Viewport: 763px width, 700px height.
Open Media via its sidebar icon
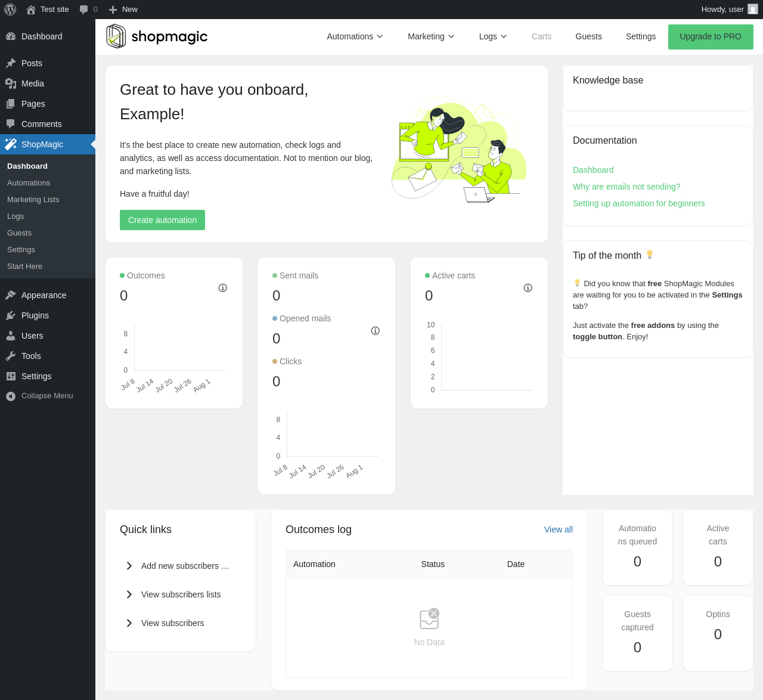coord(11,83)
